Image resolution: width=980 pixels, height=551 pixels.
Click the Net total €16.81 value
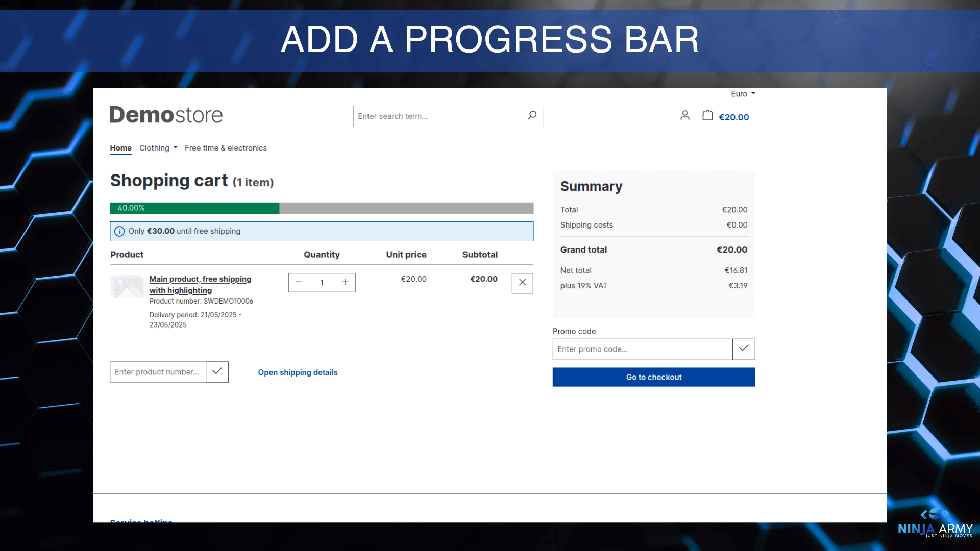click(x=736, y=270)
